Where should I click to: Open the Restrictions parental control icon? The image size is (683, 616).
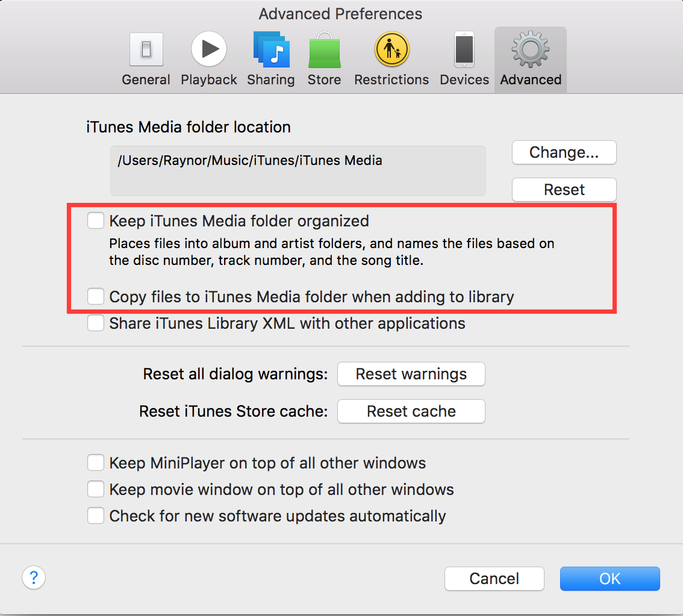392,49
